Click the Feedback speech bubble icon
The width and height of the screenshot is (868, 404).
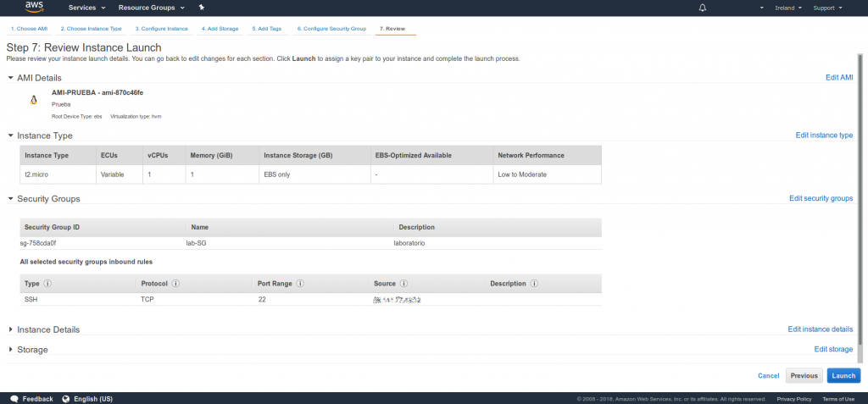(x=14, y=398)
